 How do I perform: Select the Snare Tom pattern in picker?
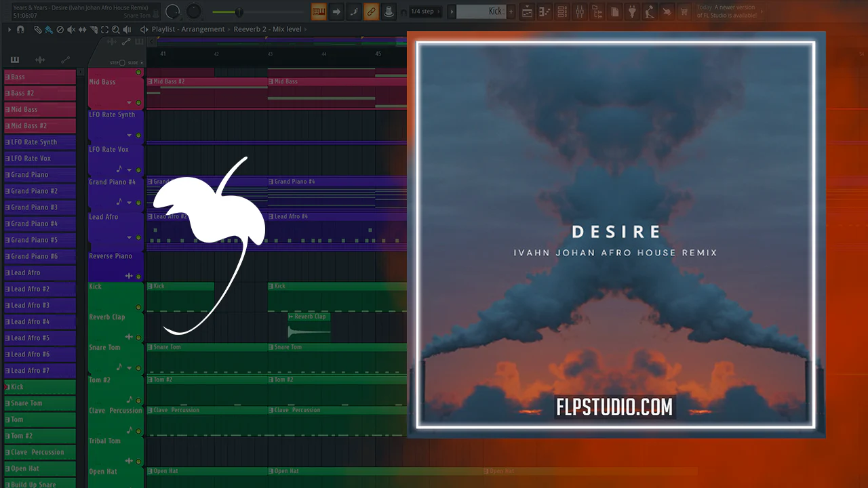coord(40,403)
